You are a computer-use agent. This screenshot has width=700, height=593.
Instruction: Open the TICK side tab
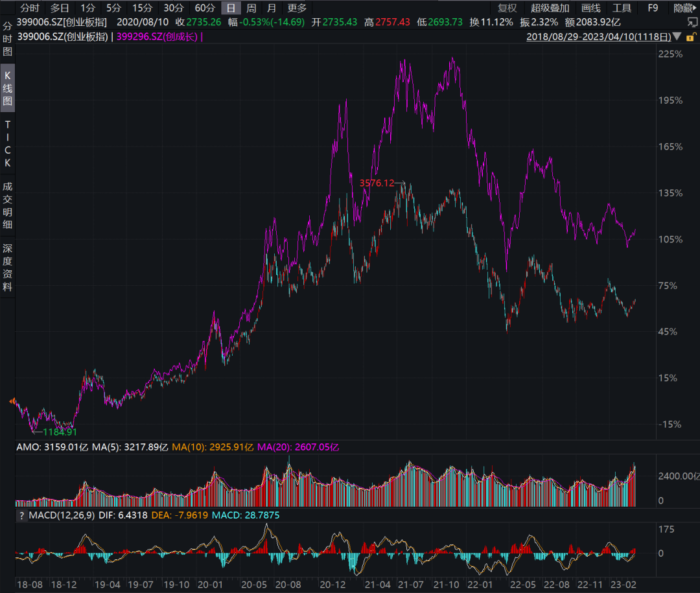[7, 144]
